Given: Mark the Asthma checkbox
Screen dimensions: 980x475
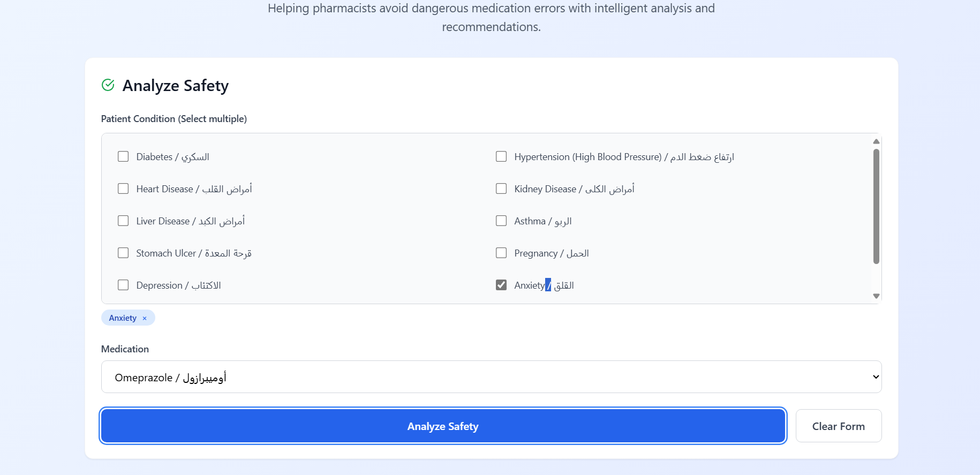Looking at the screenshot, I should click(501, 221).
